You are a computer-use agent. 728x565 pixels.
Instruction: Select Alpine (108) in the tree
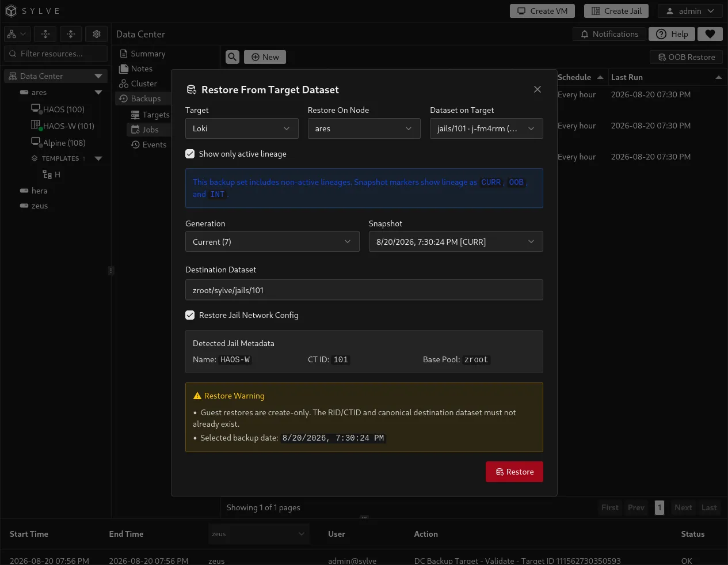click(x=64, y=143)
